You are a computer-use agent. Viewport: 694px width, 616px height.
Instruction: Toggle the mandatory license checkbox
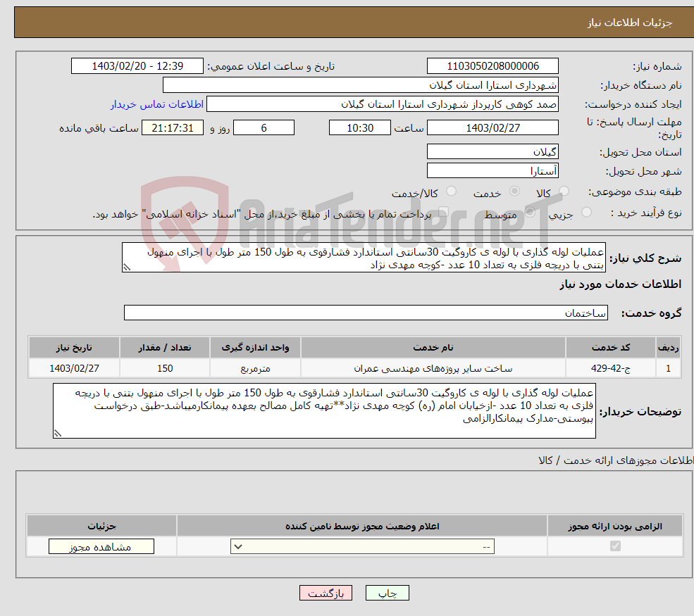615,546
